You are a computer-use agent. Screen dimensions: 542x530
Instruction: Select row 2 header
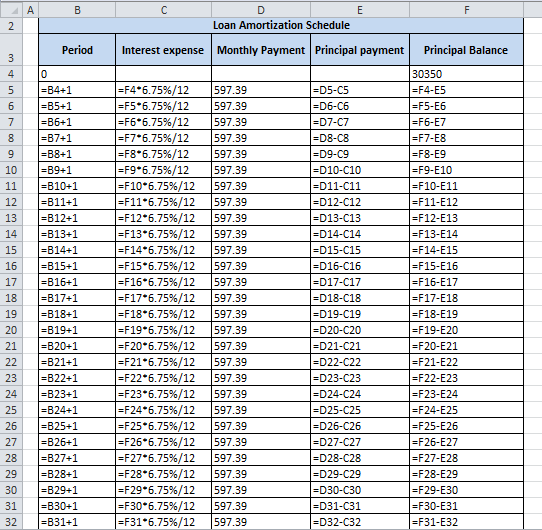coord(11,26)
